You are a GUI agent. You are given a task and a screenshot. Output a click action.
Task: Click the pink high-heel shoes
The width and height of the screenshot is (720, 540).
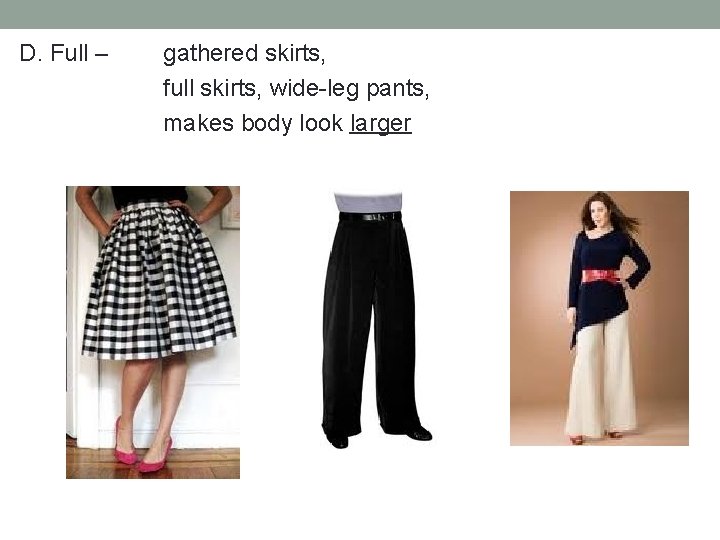click(143, 446)
